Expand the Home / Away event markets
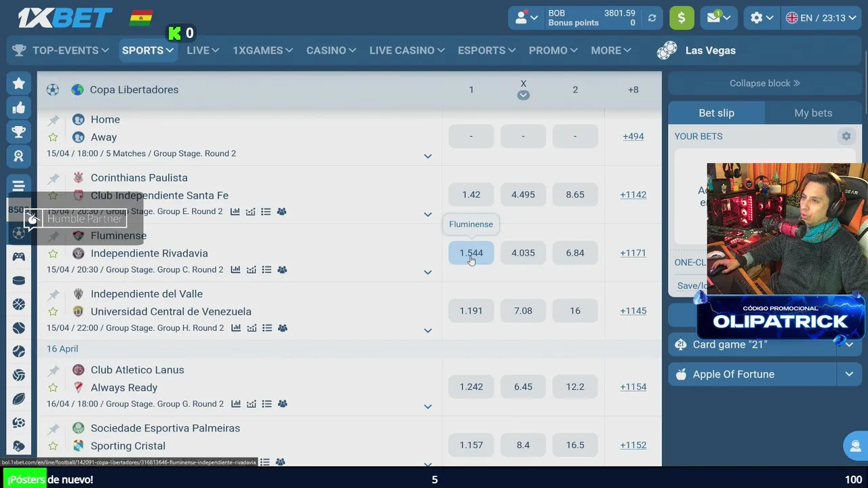The image size is (868, 488). [x=428, y=156]
